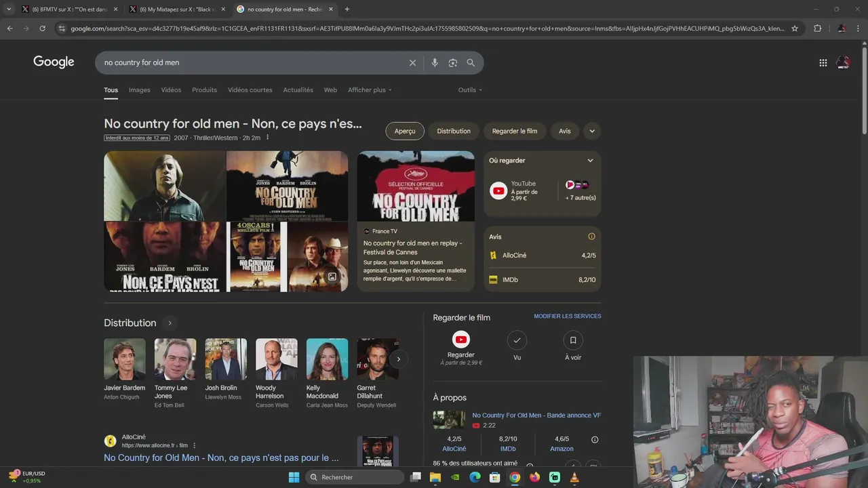Open NVIDIA app from the taskbar

455,477
